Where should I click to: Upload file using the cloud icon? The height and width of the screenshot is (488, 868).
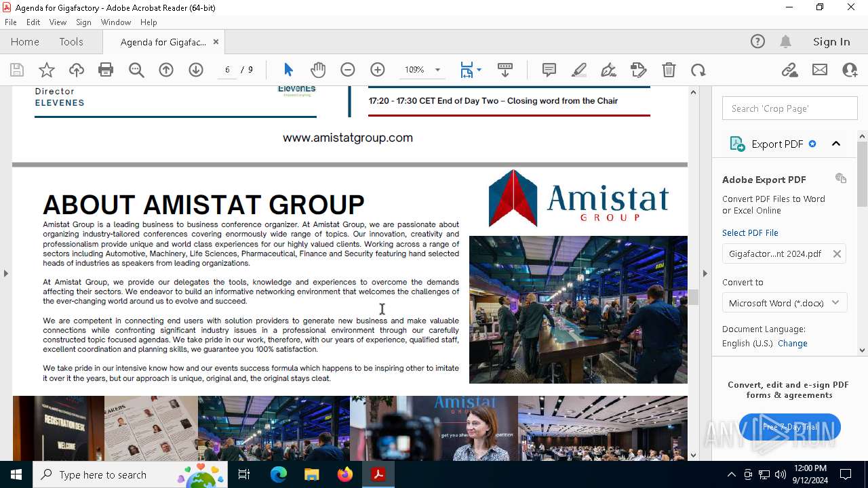click(x=77, y=70)
